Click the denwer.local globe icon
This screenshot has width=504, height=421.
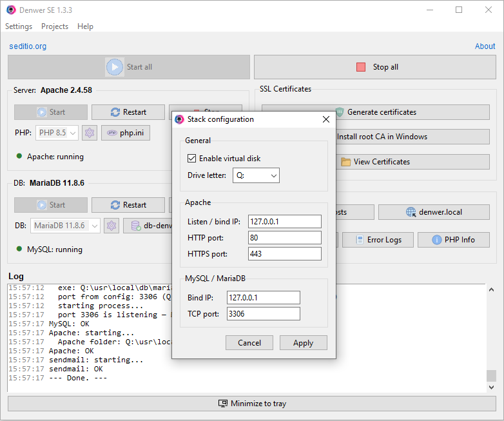(x=411, y=212)
